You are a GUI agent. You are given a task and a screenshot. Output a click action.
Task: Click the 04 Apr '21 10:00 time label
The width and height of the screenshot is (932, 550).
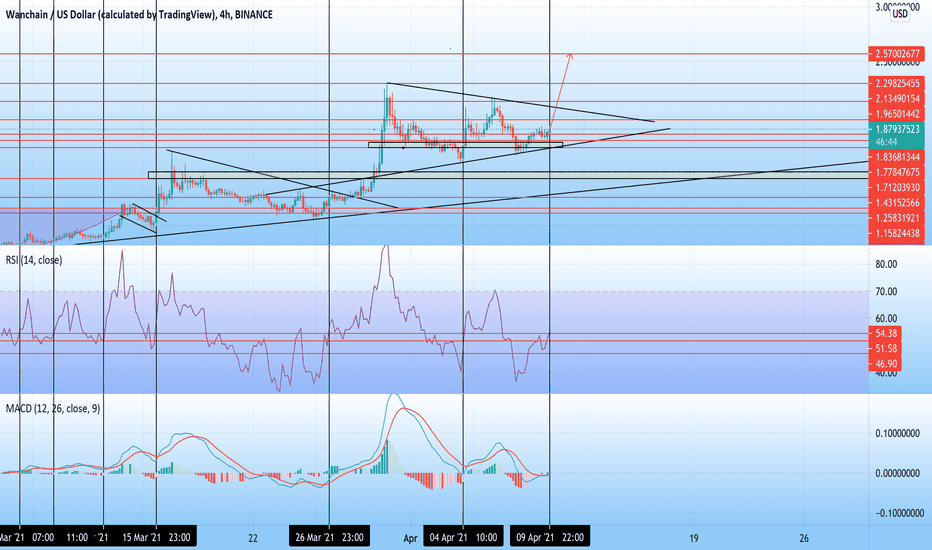(x=463, y=538)
